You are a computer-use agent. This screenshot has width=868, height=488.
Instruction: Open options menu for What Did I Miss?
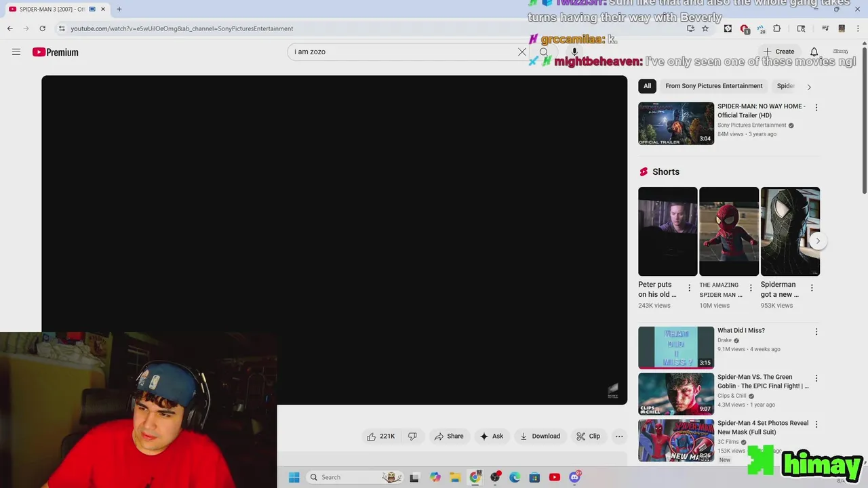(x=816, y=332)
